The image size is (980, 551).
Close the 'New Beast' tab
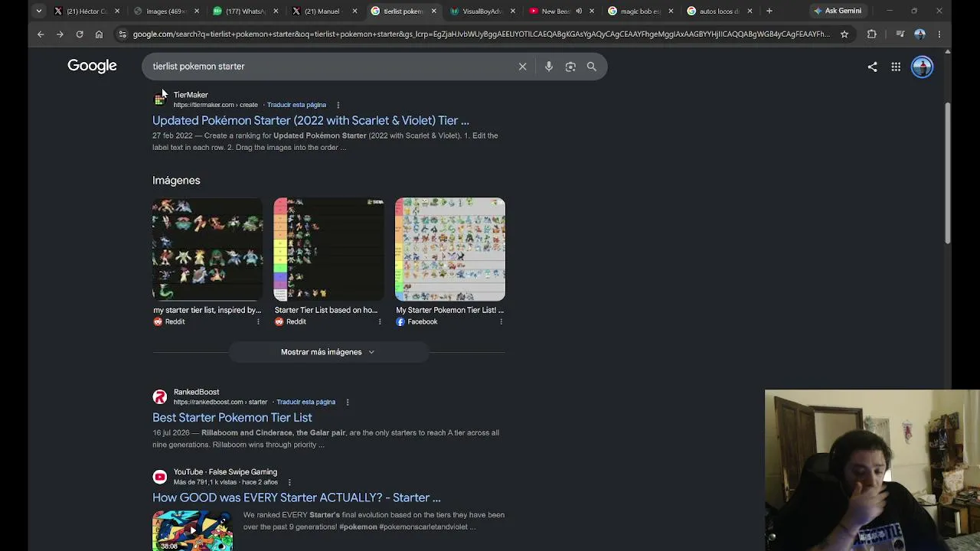click(x=592, y=11)
